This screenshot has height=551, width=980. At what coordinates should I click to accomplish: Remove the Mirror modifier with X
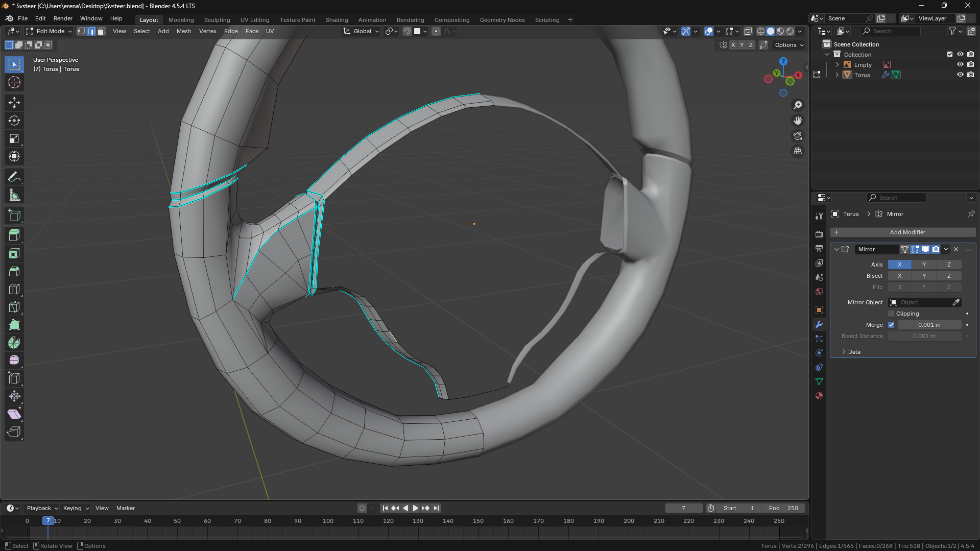[x=956, y=249]
